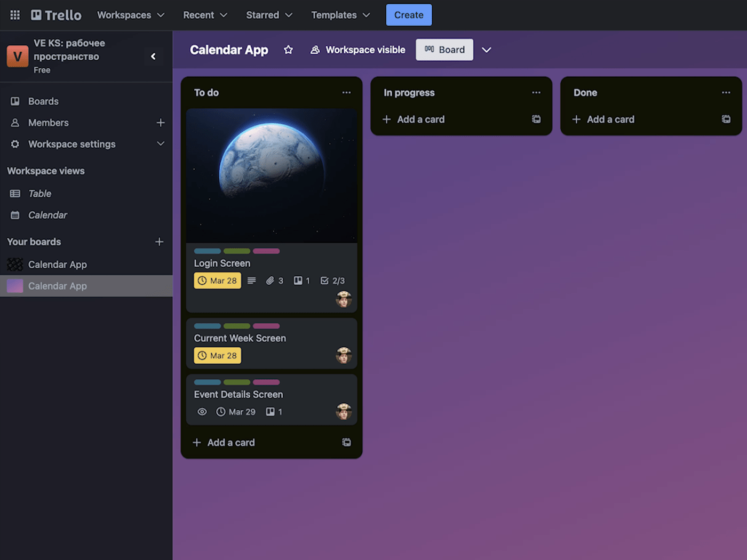Image resolution: width=747 pixels, height=560 pixels.
Task: Open the board view switcher dropdown arrow
Action: pos(486,50)
